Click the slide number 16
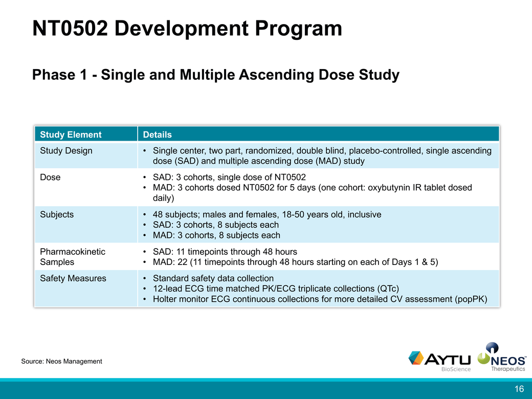Viewport: 532px width, 399px height. (x=519, y=389)
